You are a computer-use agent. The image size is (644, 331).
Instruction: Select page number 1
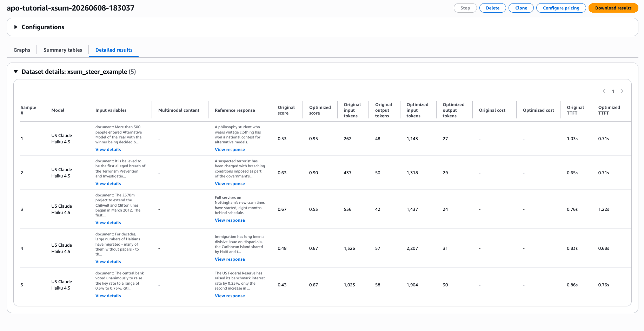pyautogui.click(x=613, y=91)
